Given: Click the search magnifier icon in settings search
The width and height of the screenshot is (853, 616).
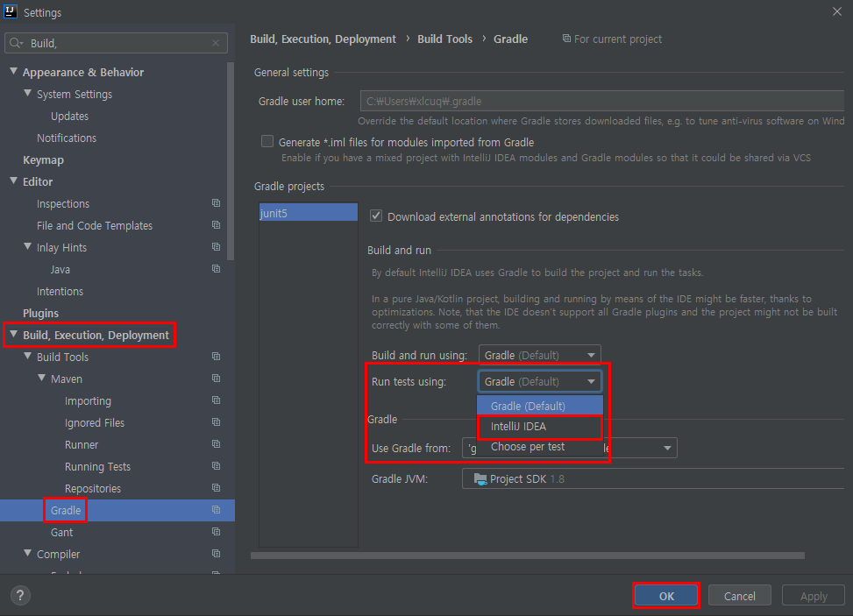Looking at the screenshot, I should [16, 43].
